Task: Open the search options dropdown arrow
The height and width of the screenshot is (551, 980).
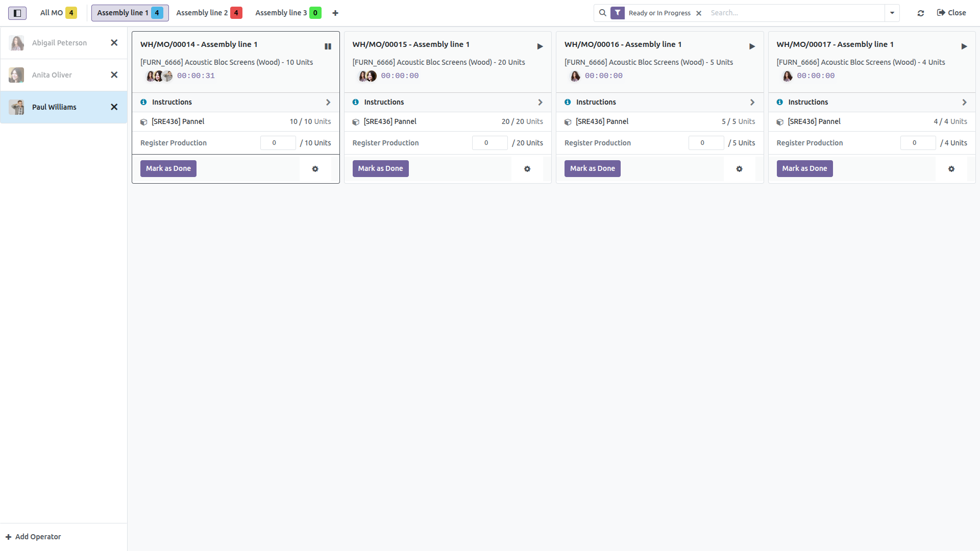Action: click(892, 13)
